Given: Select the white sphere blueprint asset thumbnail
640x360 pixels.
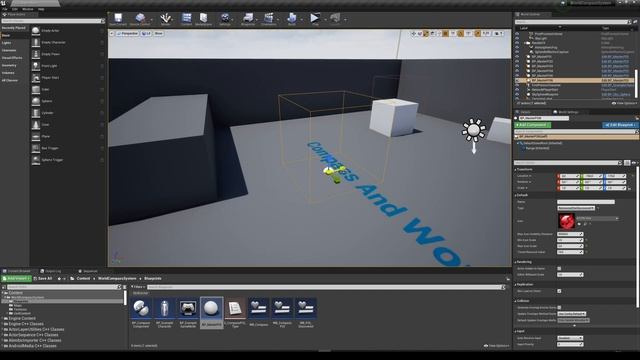Looking at the screenshot, I should (211, 309).
